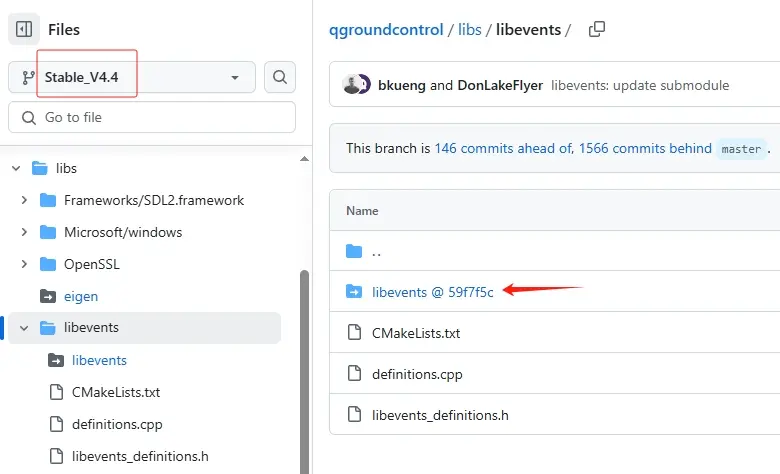
Task: Click the submodule icon beside libevents @ 59f7f5c
Action: click(354, 291)
